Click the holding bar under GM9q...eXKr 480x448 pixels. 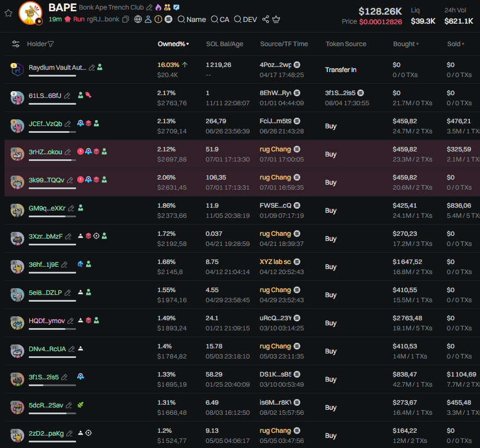pyautogui.click(x=52, y=217)
